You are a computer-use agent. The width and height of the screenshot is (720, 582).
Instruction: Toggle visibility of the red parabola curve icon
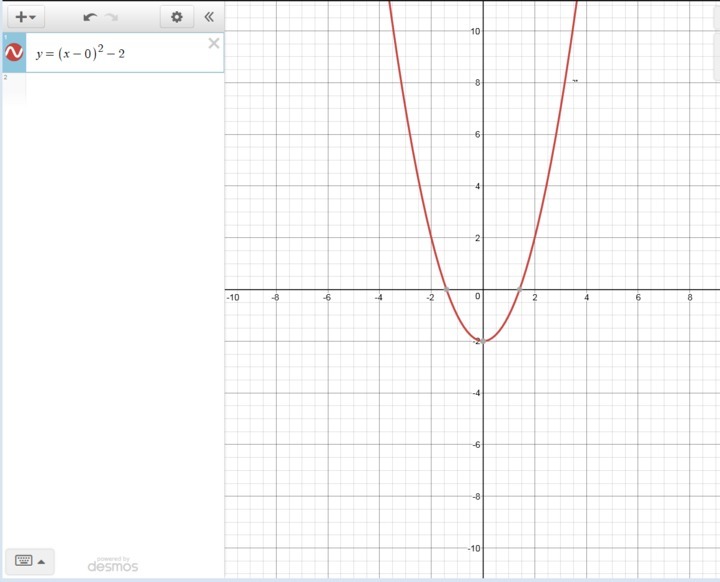pyautogui.click(x=15, y=53)
